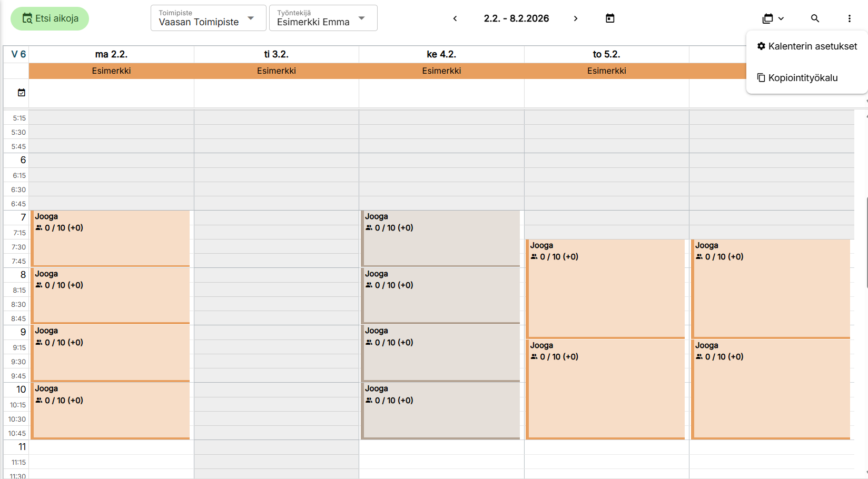Open Wednesday 8:00 Jooga class

click(441, 296)
